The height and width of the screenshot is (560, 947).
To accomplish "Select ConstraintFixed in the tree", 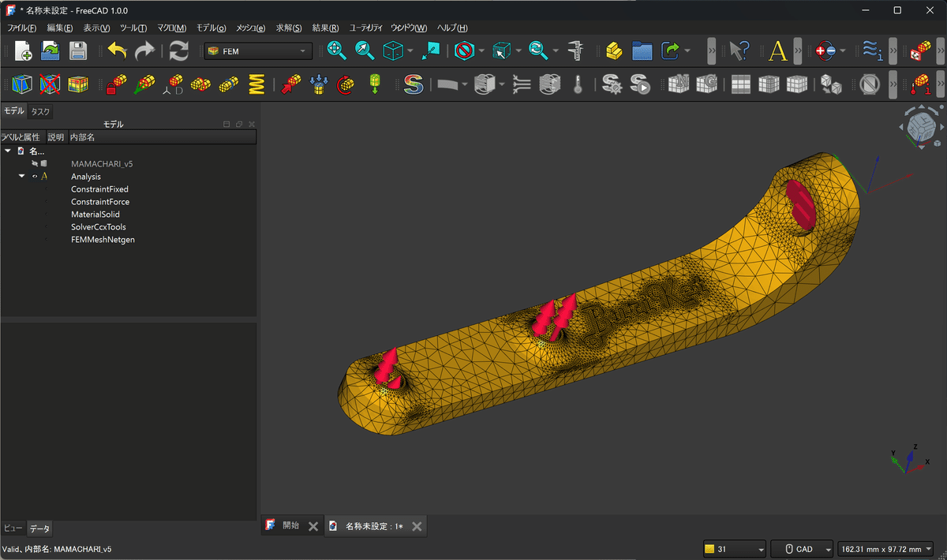I will [99, 189].
